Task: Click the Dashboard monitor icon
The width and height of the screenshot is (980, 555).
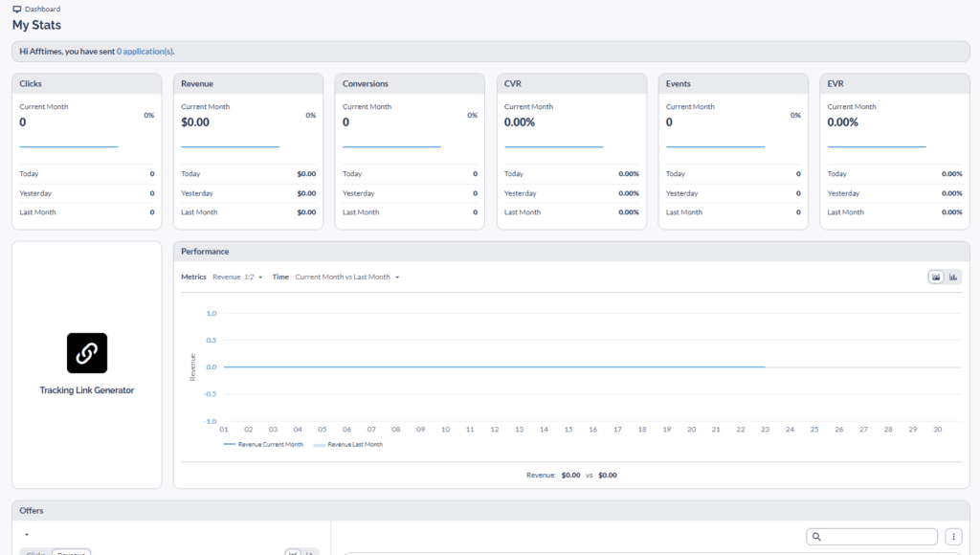Action: coord(15,8)
